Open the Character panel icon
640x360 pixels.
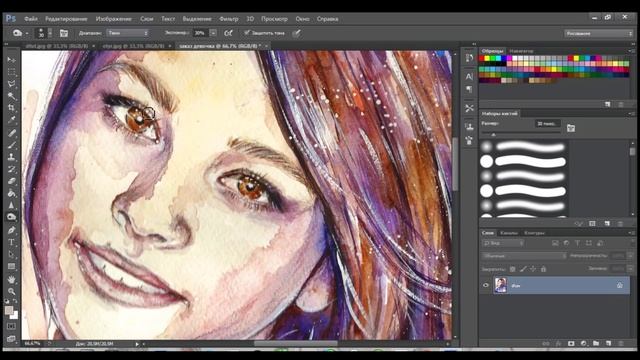coord(469,76)
